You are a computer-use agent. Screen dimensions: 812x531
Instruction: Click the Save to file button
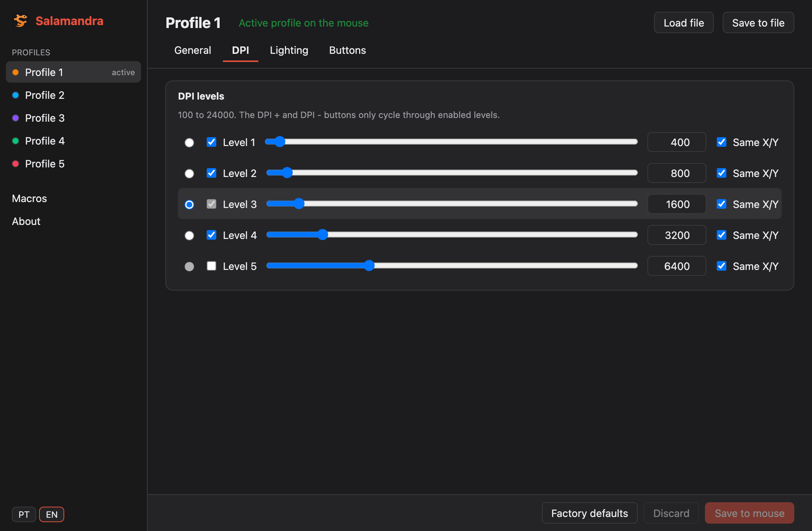click(758, 23)
